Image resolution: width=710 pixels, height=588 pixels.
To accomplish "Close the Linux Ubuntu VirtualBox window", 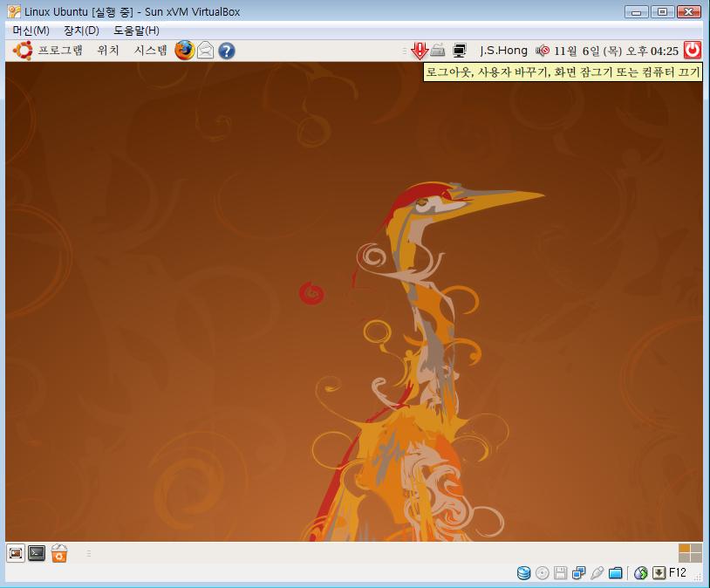I will [689, 12].
